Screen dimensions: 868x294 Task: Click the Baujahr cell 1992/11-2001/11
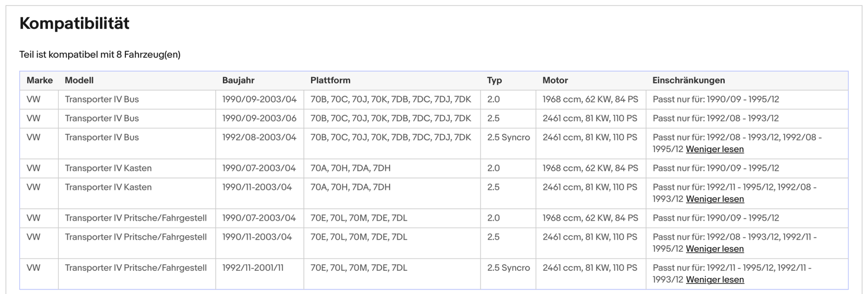click(x=252, y=268)
